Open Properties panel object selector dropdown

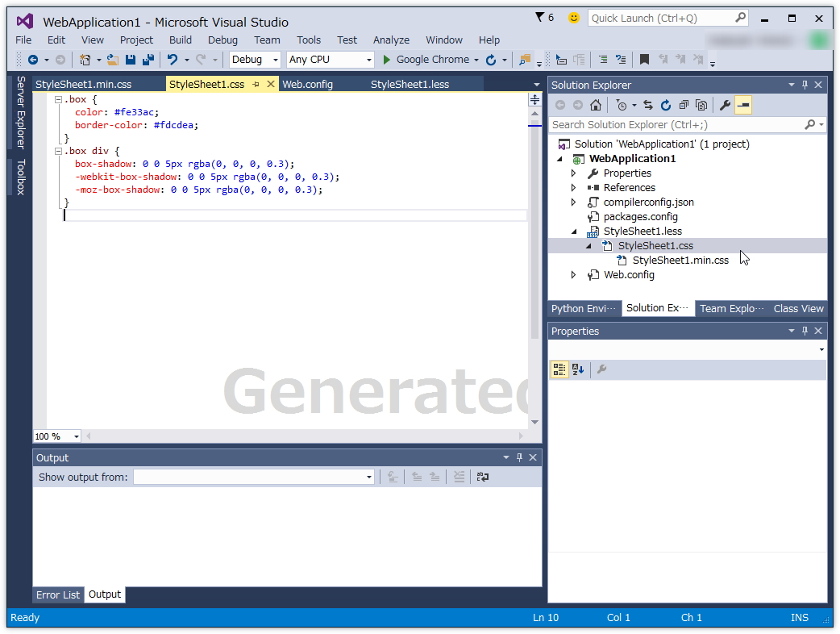pyautogui.click(x=821, y=349)
